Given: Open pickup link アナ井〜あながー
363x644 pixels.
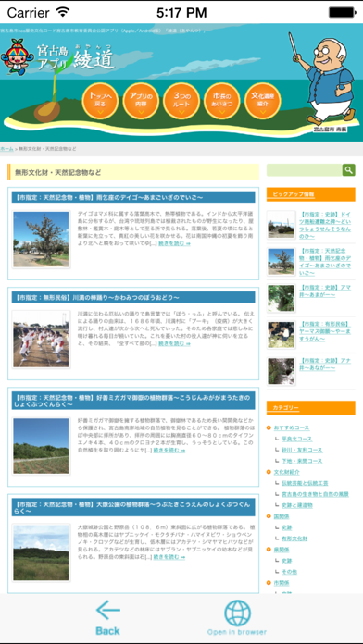Looking at the screenshot, I should (x=325, y=364).
